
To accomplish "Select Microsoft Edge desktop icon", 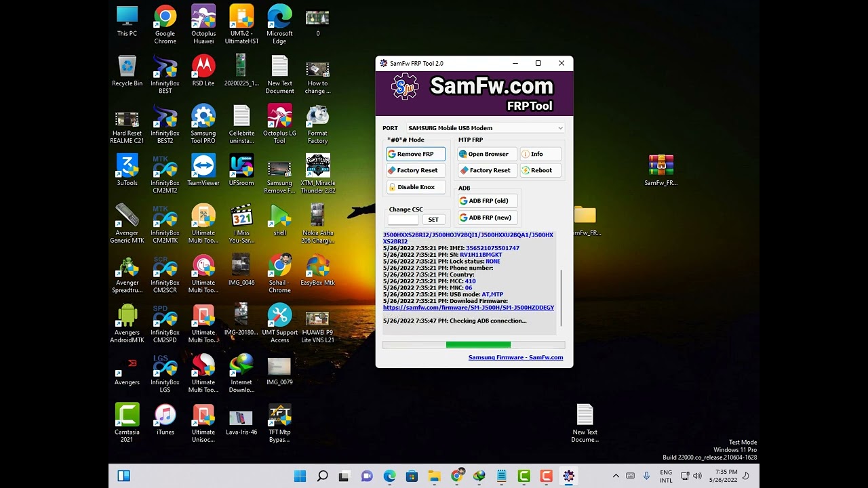I will click(279, 25).
